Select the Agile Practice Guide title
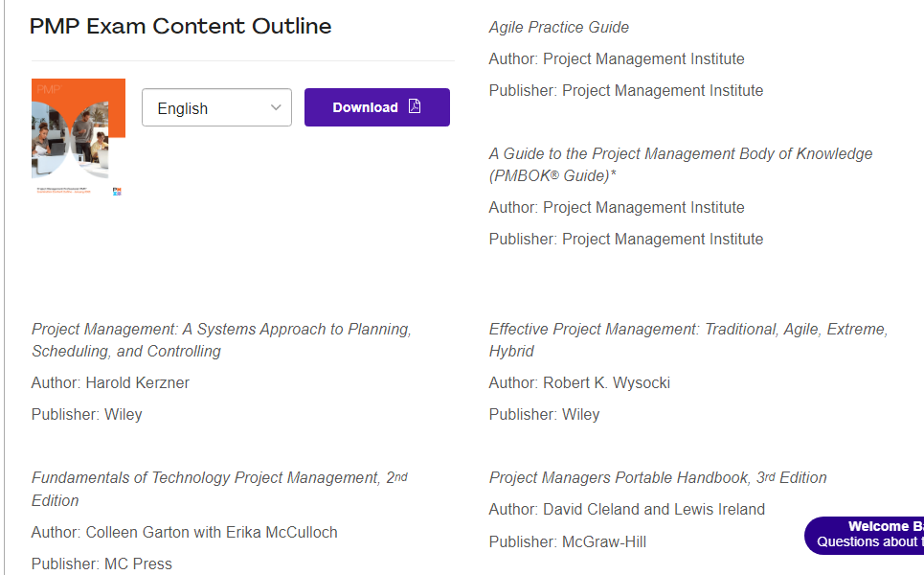This screenshot has width=924, height=575. coord(559,27)
